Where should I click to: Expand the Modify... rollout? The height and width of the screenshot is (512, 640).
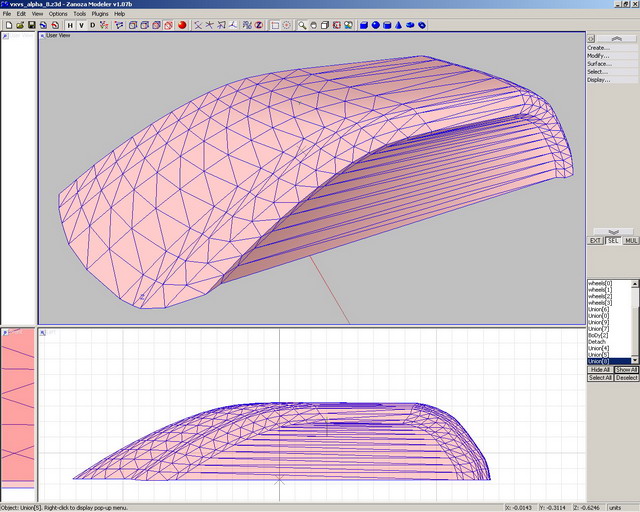click(598, 56)
